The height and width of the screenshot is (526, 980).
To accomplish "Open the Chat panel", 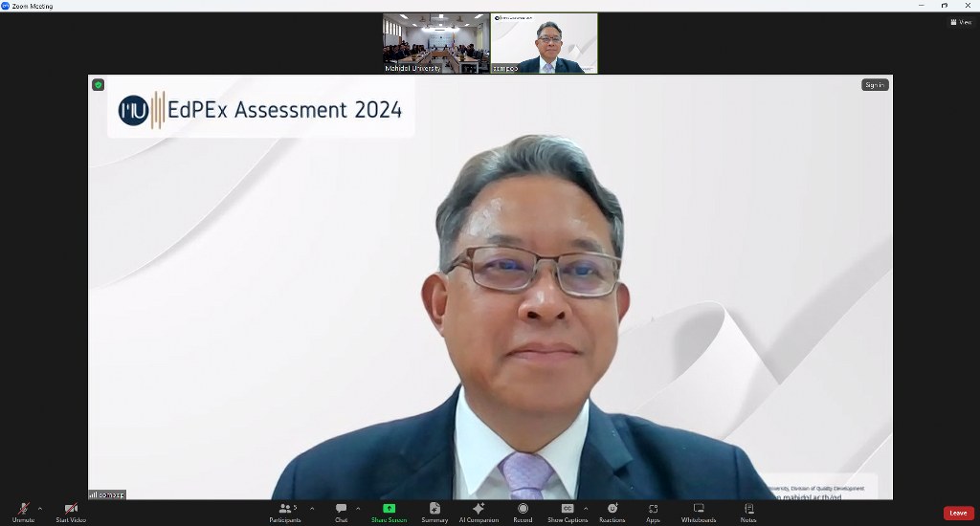I will coord(341,511).
